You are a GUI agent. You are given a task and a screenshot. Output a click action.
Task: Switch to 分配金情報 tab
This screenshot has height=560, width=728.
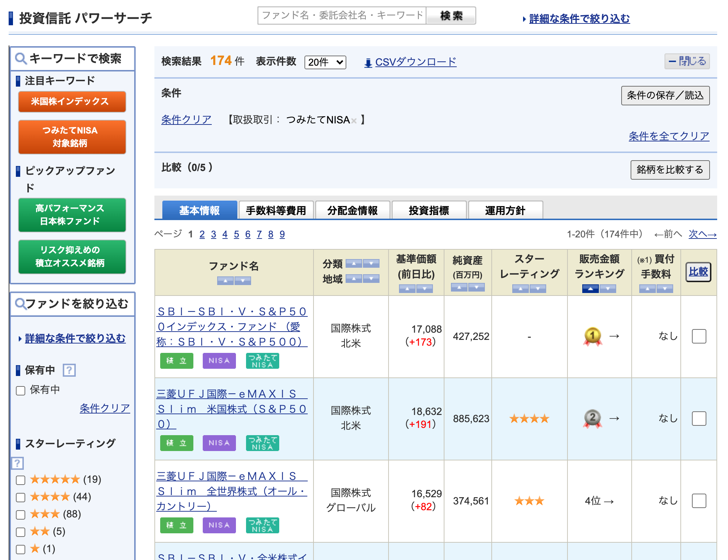pyautogui.click(x=352, y=210)
